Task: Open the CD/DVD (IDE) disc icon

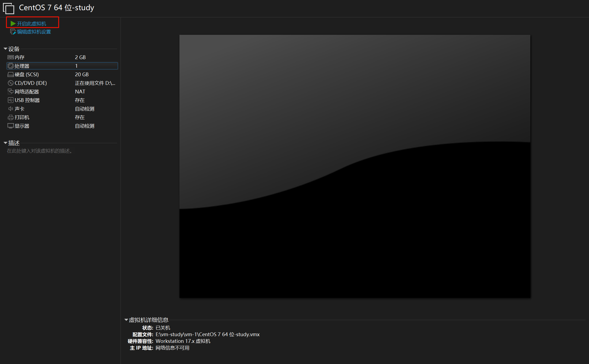Action: [x=10, y=83]
